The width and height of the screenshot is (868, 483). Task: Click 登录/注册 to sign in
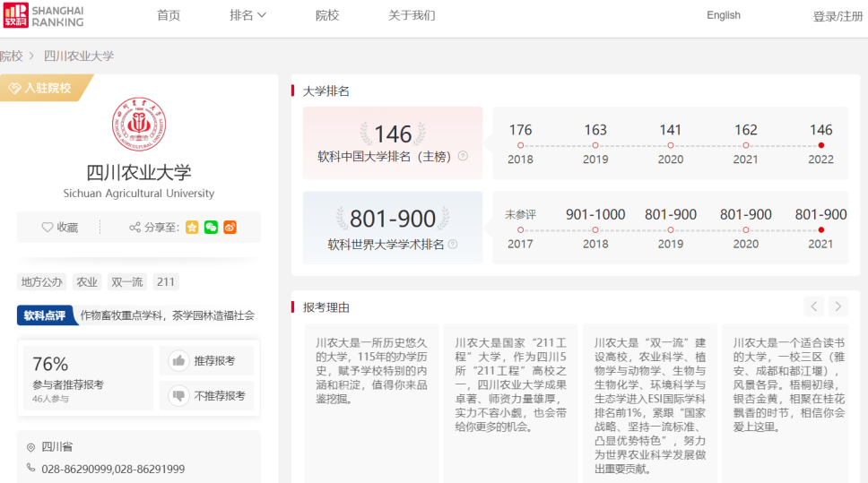838,17
